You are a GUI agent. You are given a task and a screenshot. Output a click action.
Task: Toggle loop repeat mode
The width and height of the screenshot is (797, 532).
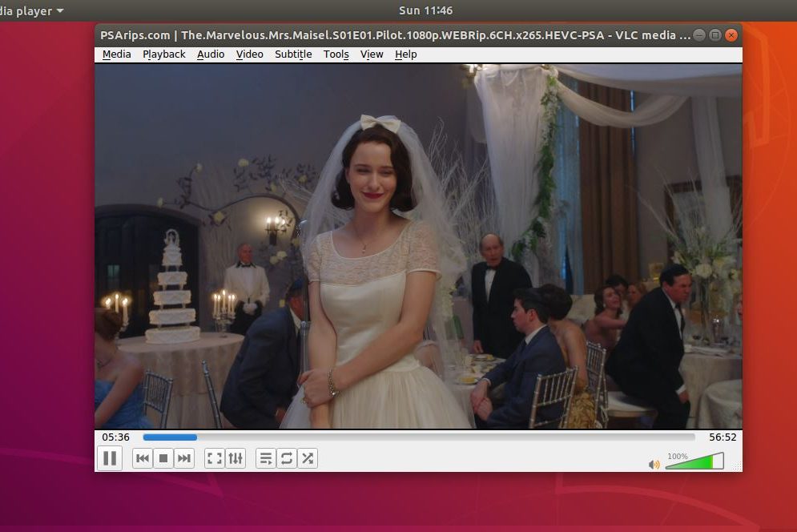click(286, 458)
